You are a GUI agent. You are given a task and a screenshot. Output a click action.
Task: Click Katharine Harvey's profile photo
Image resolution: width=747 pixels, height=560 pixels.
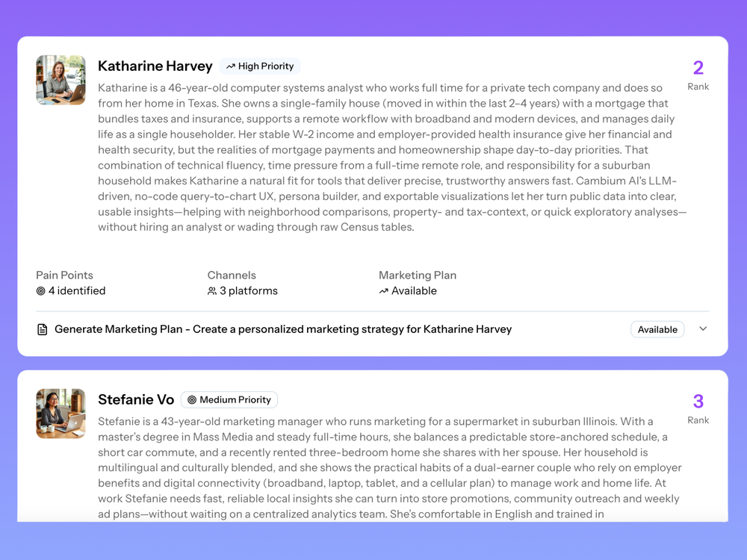pos(61,80)
